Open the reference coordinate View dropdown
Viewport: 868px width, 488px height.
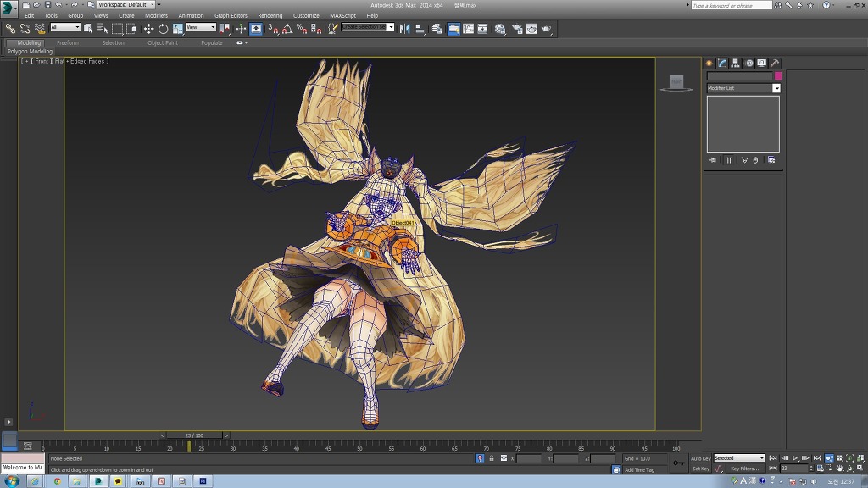[201, 26]
